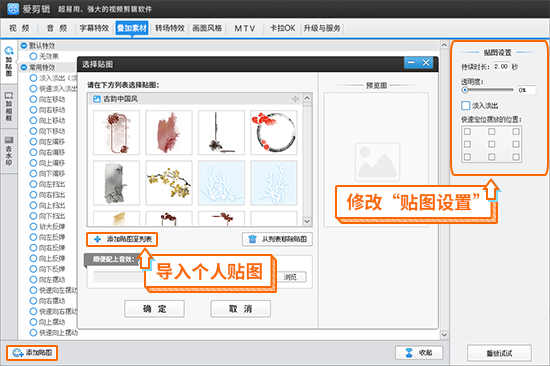Image resolution: width=550 pixels, height=366 pixels.
Task: Select the red ink brush stroke sticker
Action: tap(169, 132)
